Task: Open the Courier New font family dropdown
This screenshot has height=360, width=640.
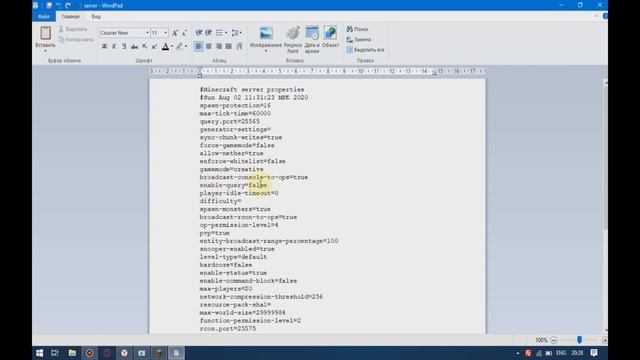Action: pyautogui.click(x=147, y=33)
